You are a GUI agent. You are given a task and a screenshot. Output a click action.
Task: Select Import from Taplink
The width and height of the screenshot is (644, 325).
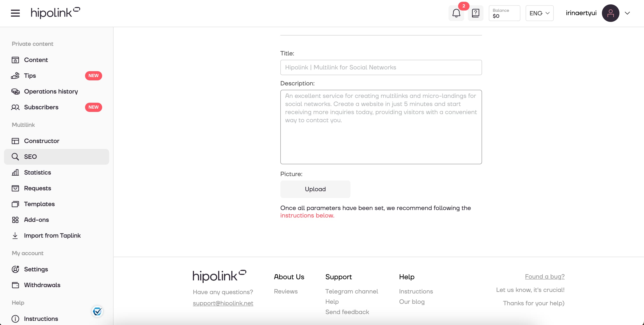tap(57, 236)
